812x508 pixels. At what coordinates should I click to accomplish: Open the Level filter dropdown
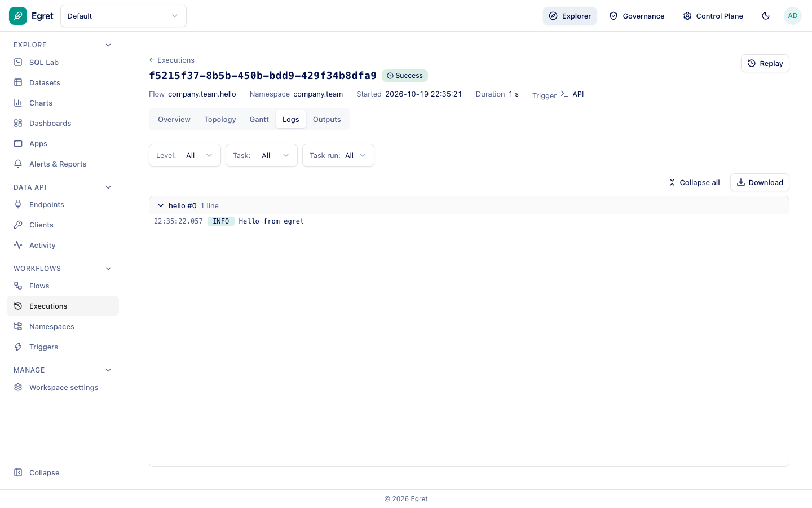pos(185,155)
